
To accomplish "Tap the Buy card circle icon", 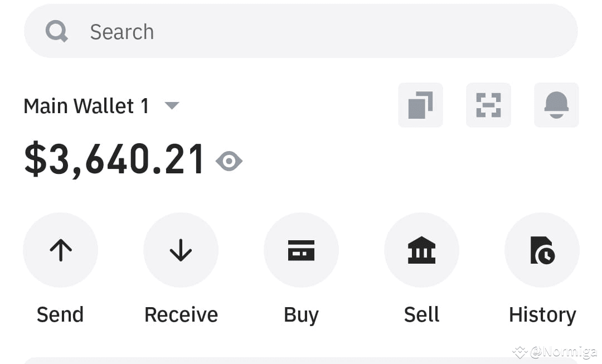I will [302, 250].
